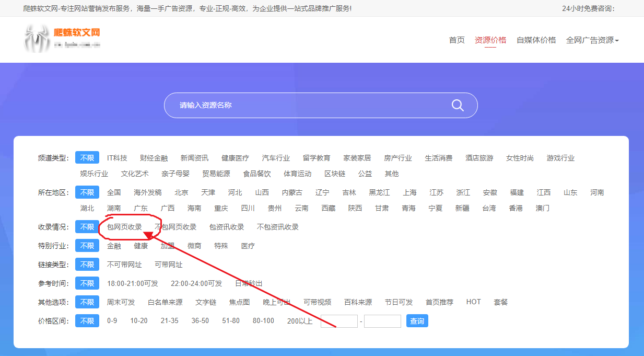Open the 首页 navigation item
Screen dimensions: 644x356
coord(456,40)
